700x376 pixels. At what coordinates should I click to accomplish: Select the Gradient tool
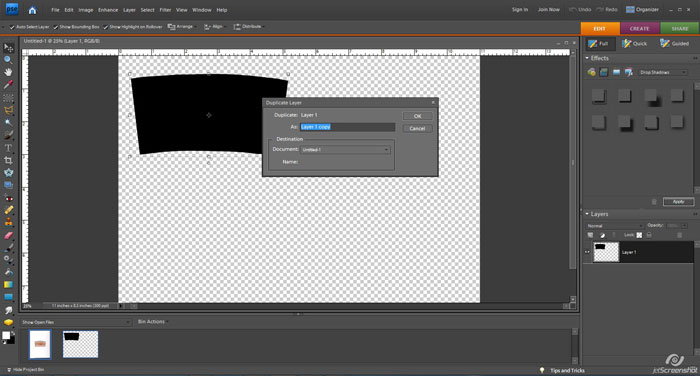click(x=8, y=284)
